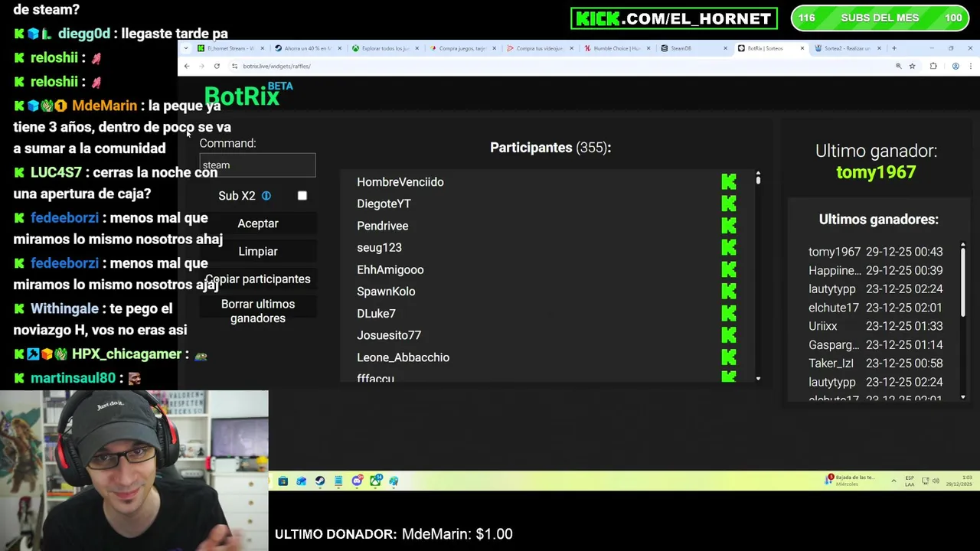The image size is (980, 551).
Task: Switch to the SteamDB tab
Action: 694,48
